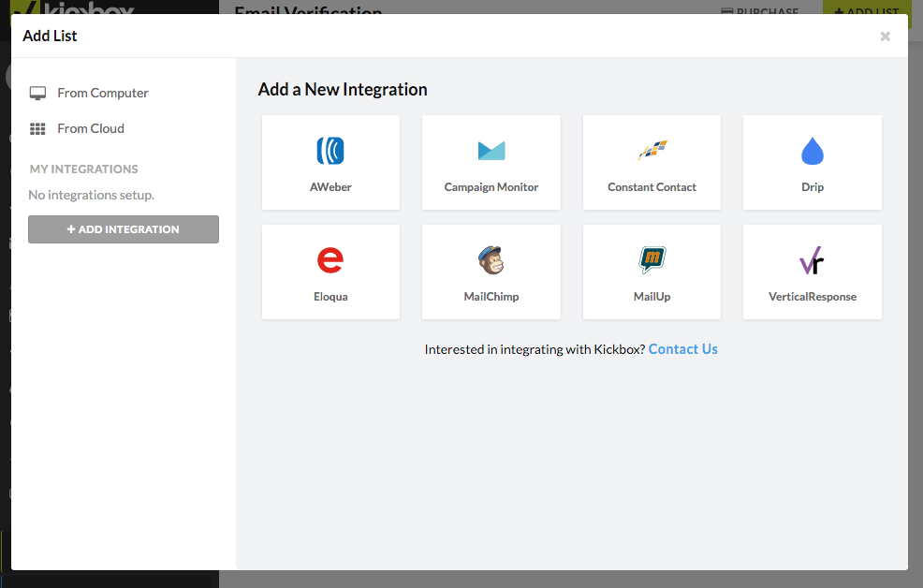Select the MailChimp monkey icon
This screenshot has width=923, height=588.
[491, 259]
